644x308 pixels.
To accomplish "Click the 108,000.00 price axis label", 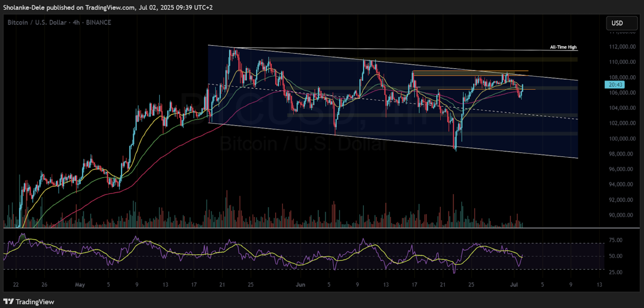I will tap(622, 77).
